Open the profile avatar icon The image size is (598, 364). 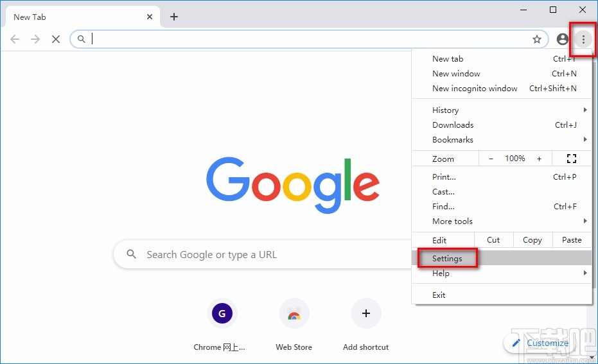point(562,39)
